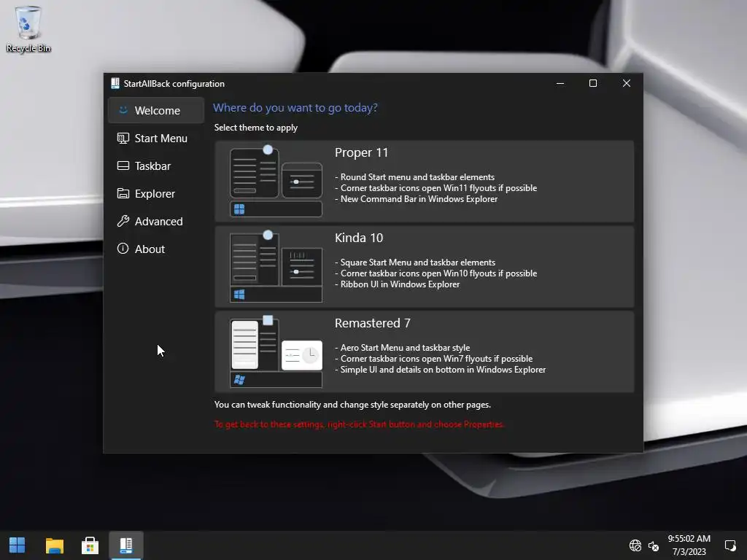
Task: Click the muted volume tray icon
Action: 654,545
